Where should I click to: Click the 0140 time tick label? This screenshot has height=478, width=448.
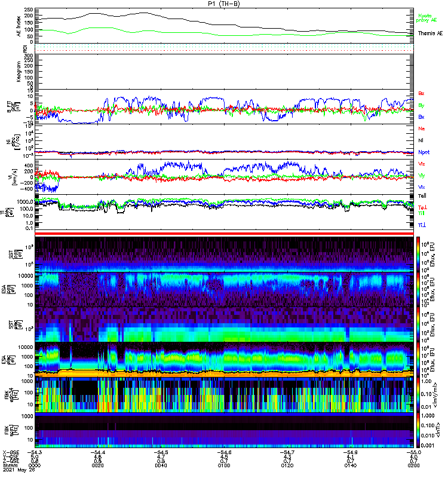[351, 465]
